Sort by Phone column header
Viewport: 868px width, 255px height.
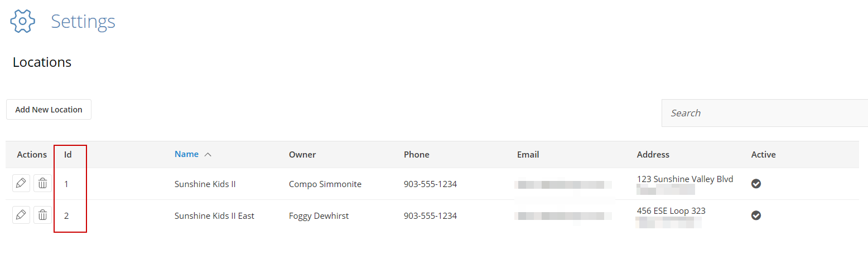click(x=417, y=154)
